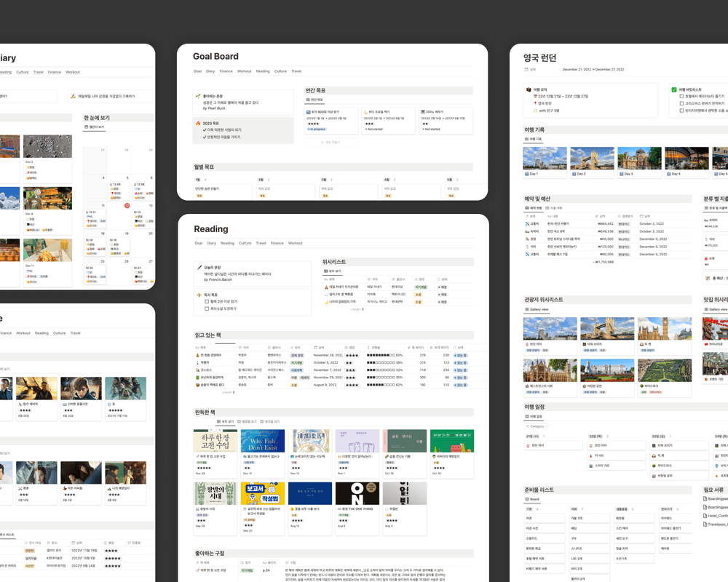Click the sprout icon beside 좋아하는 문장
Screen dimensions: 728x582
pos(197,96)
